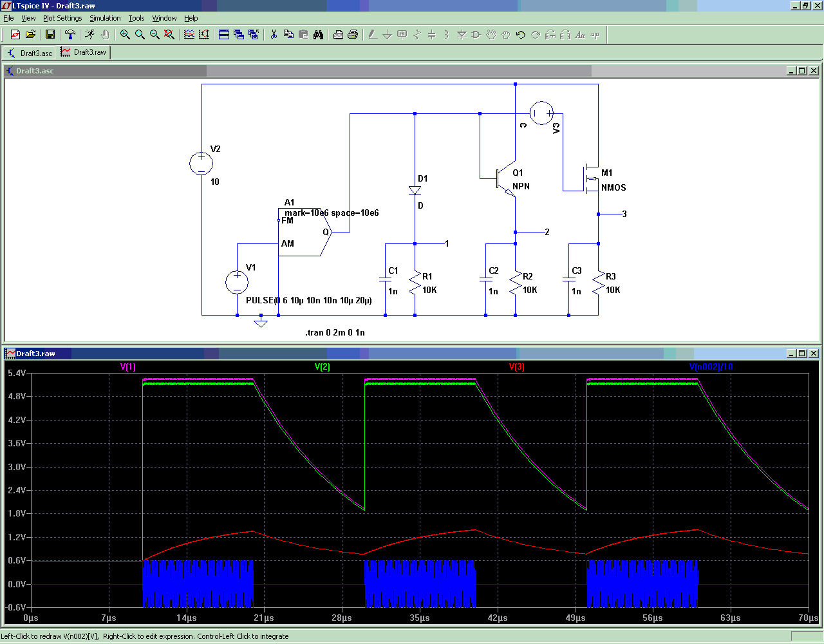824x644 pixels.
Task: Click the New Schematic toolbar icon
Action: (x=15, y=35)
